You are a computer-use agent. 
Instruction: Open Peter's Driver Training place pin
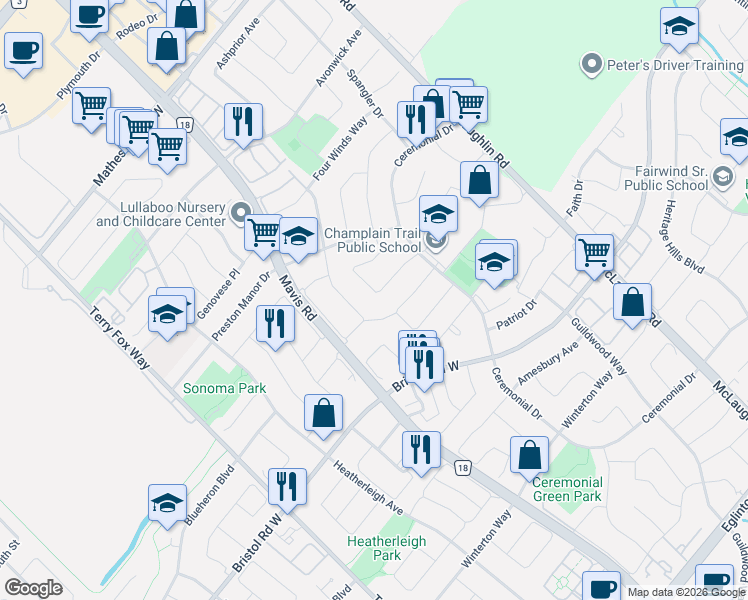tap(592, 64)
